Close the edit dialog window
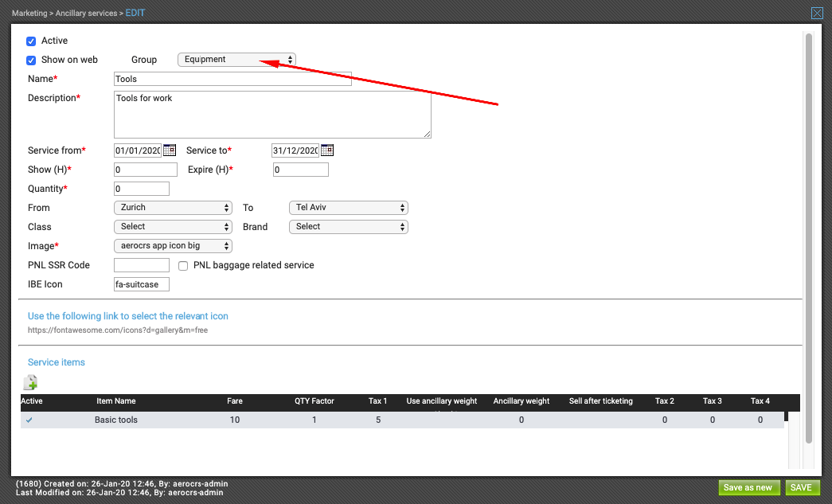The image size is (832, 504). point(817,14)
